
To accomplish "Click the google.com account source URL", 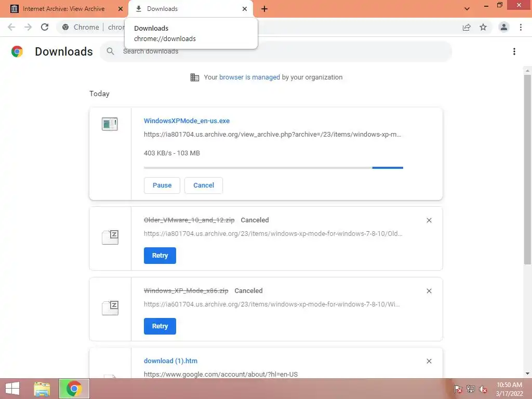I will pos(220,374).
